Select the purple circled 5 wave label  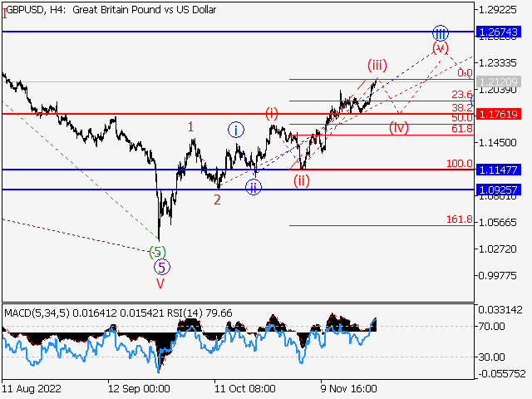(x=162, y=268)
